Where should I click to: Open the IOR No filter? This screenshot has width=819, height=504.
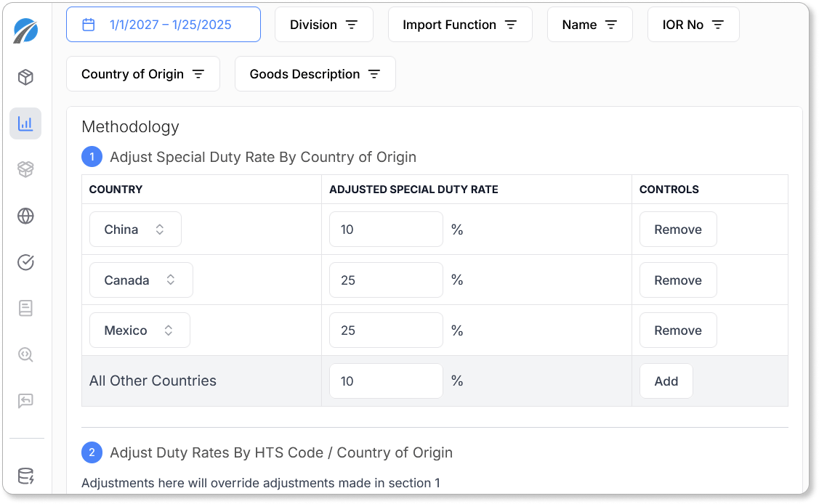coord(693,25)
